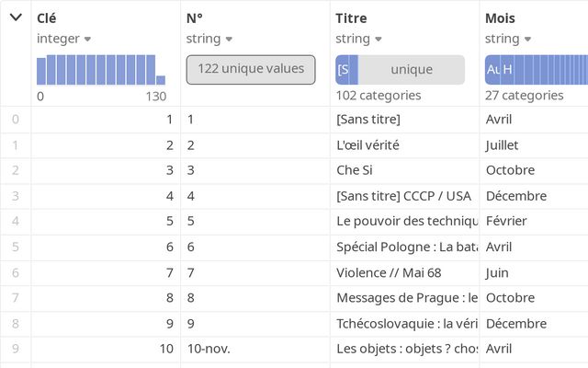The width and height of the screenshot is (588, 368).
Task: Click the 122 unique values badge
Action: coord(251,70)
